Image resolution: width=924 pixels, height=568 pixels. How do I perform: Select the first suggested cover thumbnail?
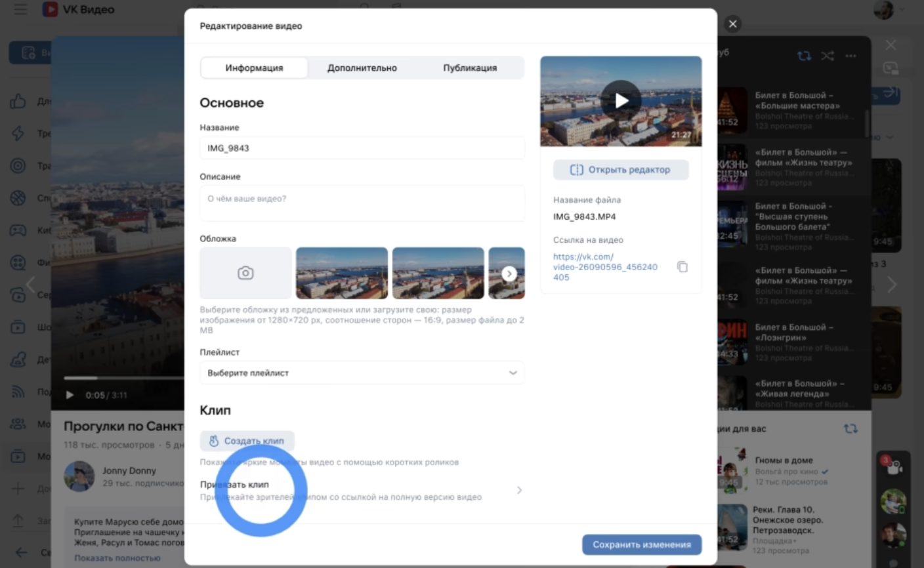(342, 273)
